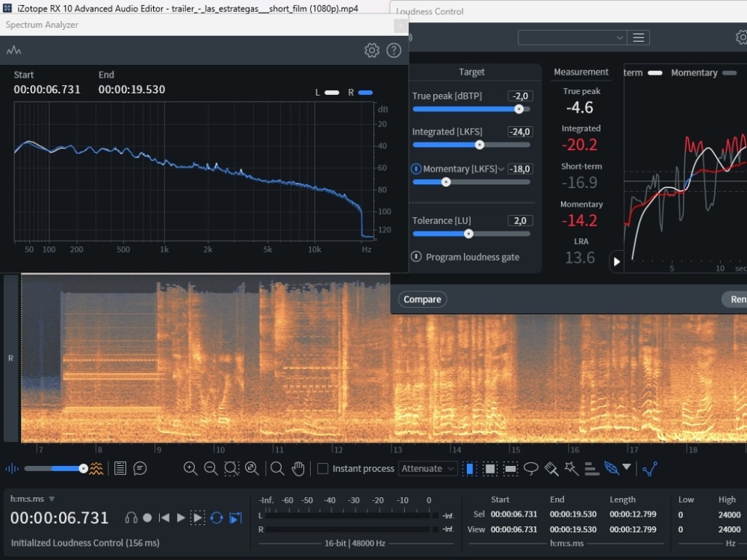Select the Zoom tool magnifier
Image resolution: width=747 pixels, height=560 pixels.
click(277, 469)
